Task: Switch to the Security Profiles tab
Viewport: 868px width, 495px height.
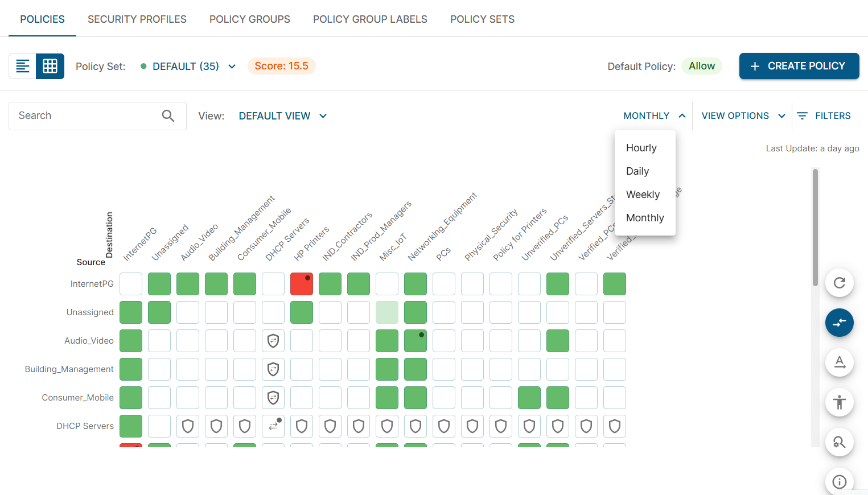Action: click(137, 19)
